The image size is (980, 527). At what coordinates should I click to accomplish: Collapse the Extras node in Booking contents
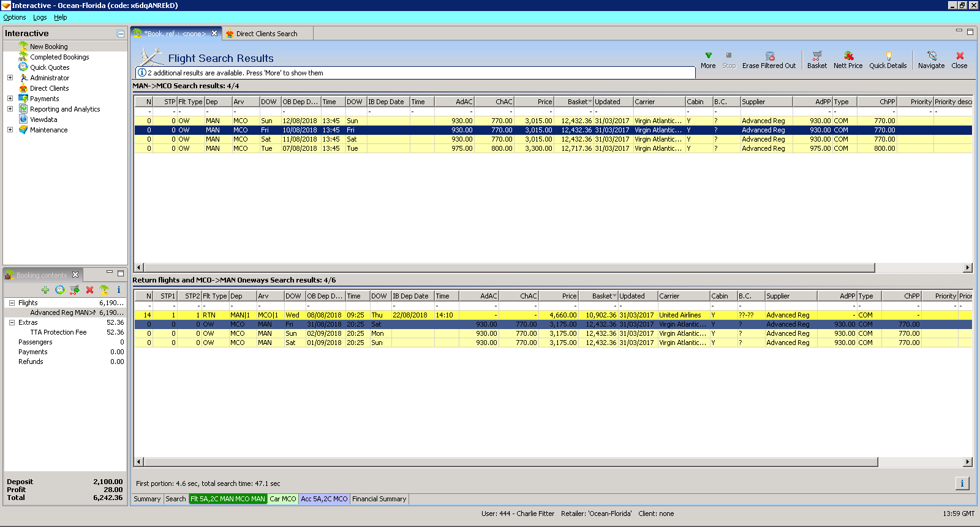coord(12,322)
